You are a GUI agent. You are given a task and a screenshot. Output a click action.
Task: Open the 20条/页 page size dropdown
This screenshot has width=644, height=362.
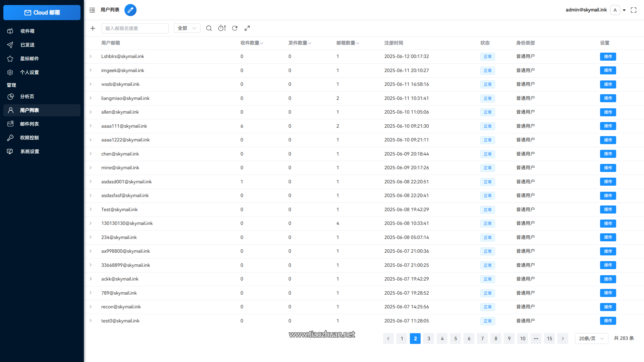pos(591,339)
